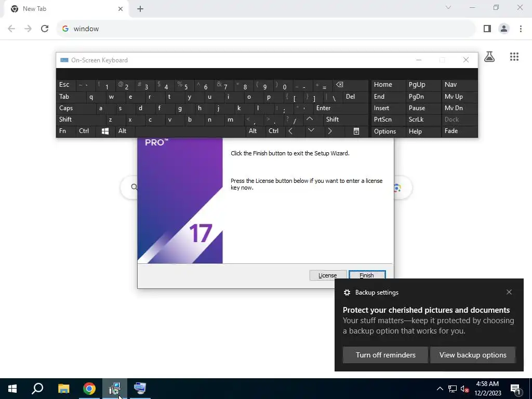The height and width of the screenshot is (399, 532).
Task: Dismiss the Backup settings notification
Action: point(509,292)
